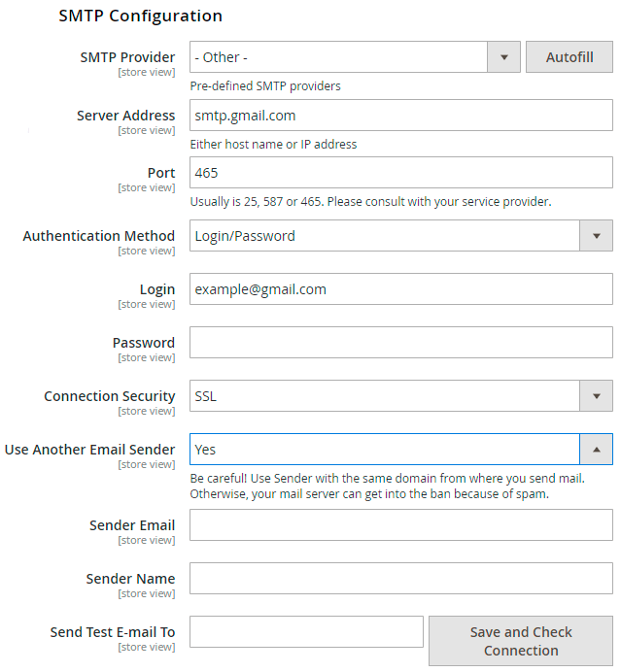Open the Login/Password authentication select box
Viewport: 621px width, 672px height.
[384, 235]
